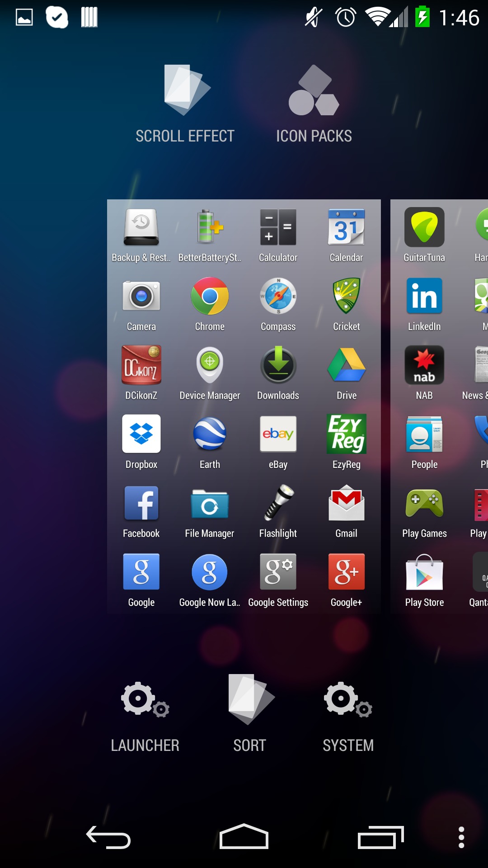This screenshot has width=488, height=868.
Task: Open the Play Store
Action: coord(424,580)
